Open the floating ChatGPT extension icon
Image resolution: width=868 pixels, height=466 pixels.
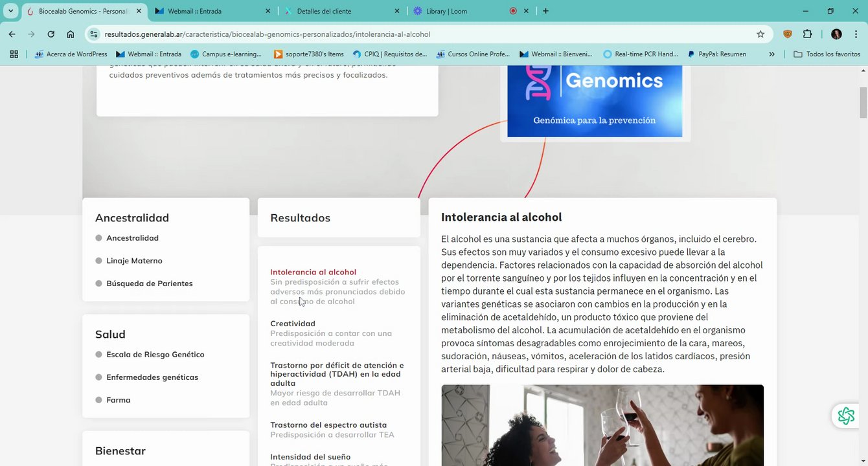846,416
